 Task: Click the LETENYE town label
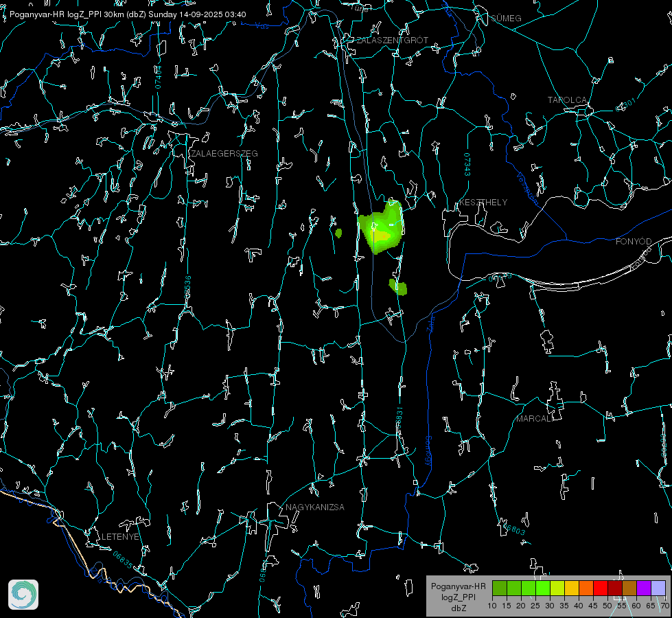point(120,537)
